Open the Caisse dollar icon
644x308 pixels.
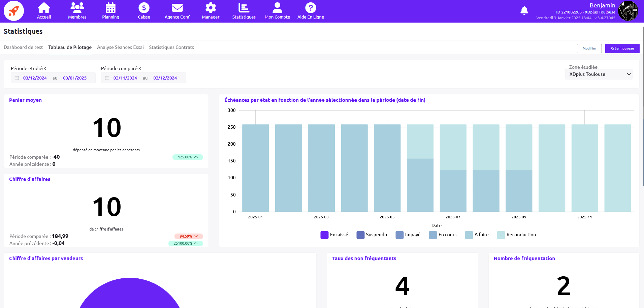pos(144,8)
